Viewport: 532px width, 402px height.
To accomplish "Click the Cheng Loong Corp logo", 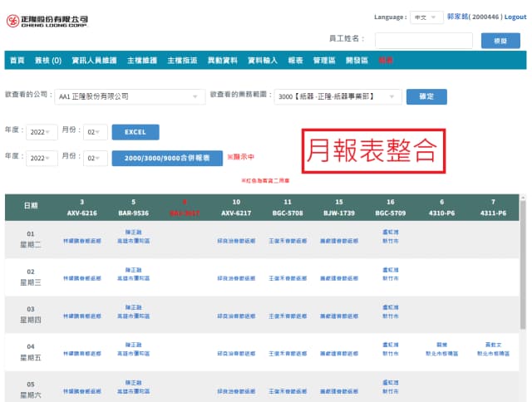I will pos(47,20).
